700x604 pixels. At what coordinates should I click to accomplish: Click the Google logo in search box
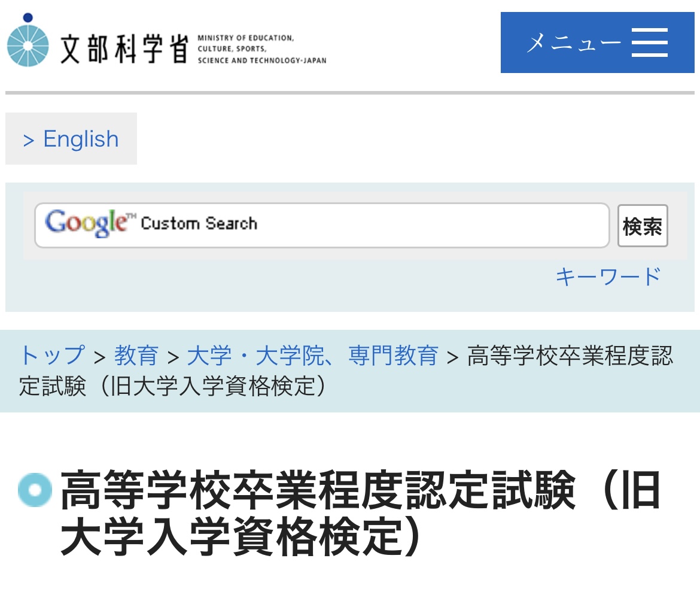90,222
